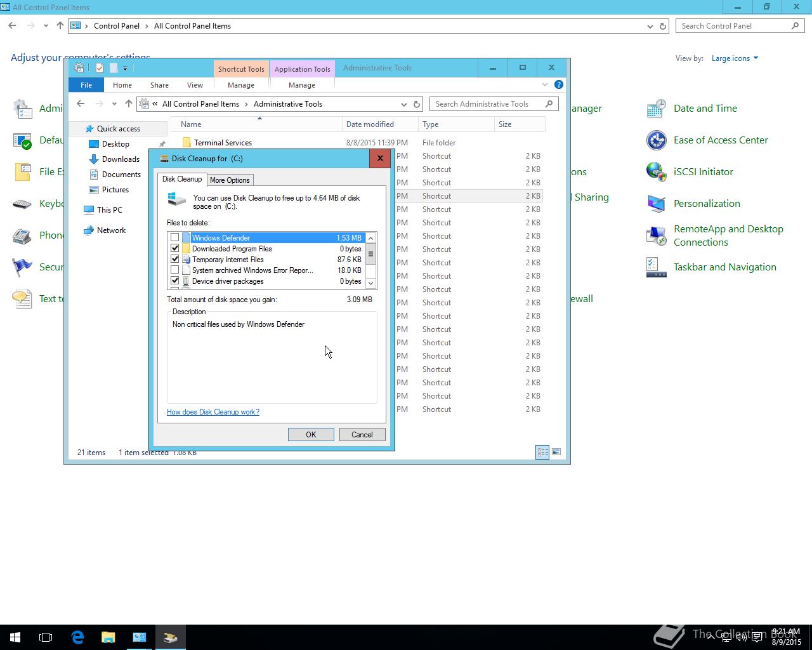Cancel the Disk Cleanup dialog

pyautogui.click(x=362, y=435)
